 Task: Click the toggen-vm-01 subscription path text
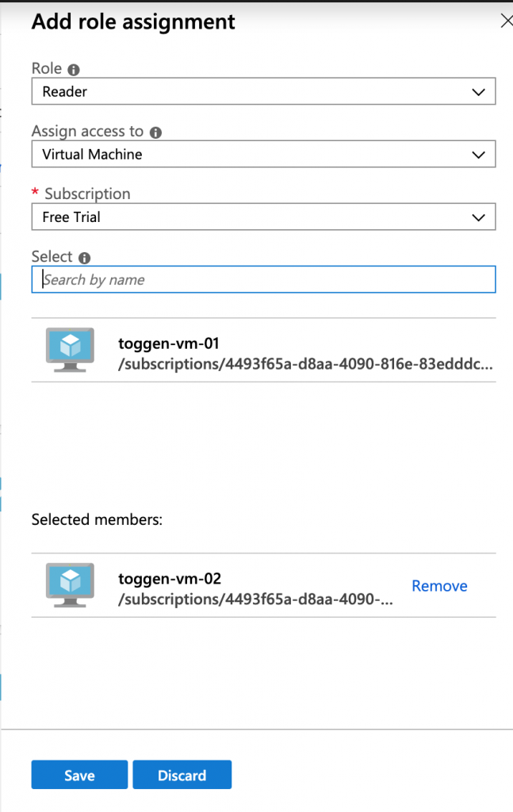(305, 364)
